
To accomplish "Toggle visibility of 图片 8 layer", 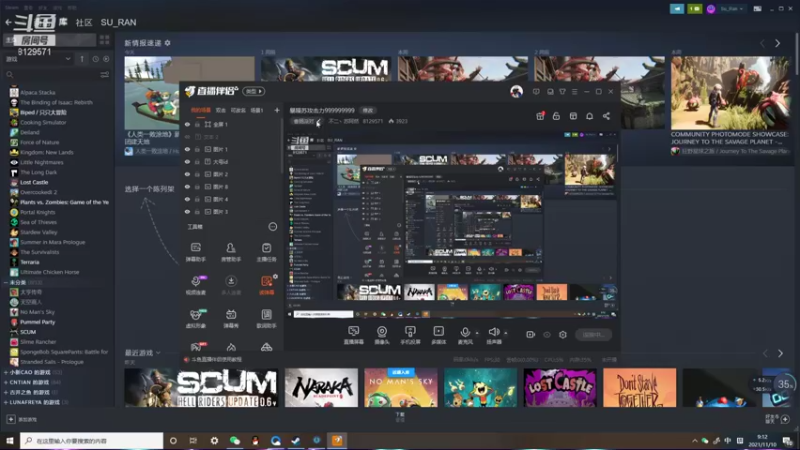I will coord(187,187).
